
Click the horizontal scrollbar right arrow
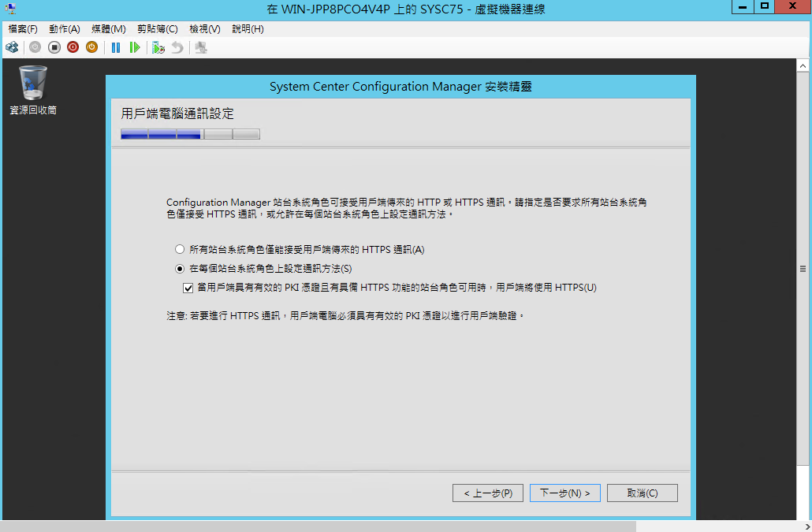[806, 526]
